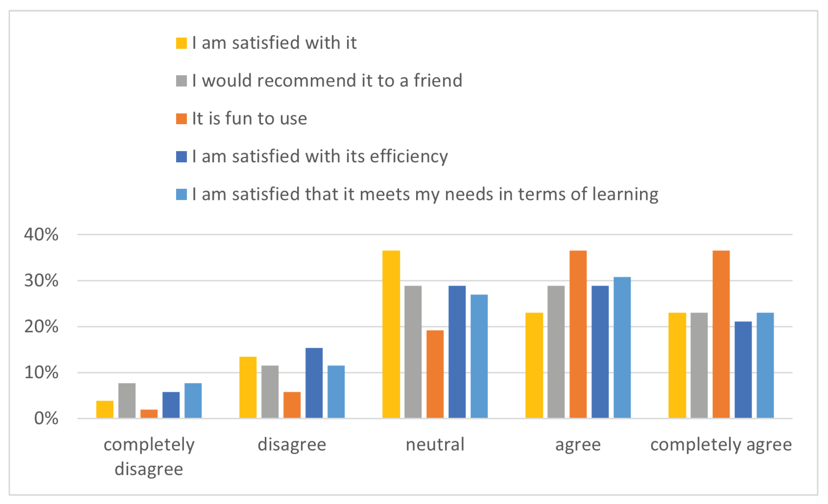
Task: Click the light blue learning needs legend swatch
Action: (181, 195)
